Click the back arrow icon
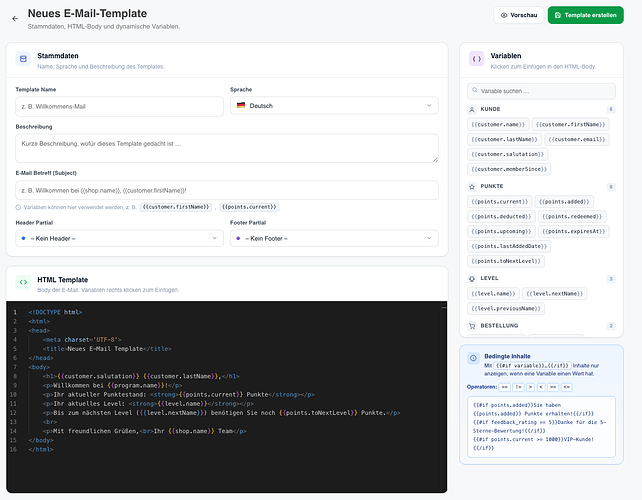This screenshot has height=500, width=642. pos(15,18)
